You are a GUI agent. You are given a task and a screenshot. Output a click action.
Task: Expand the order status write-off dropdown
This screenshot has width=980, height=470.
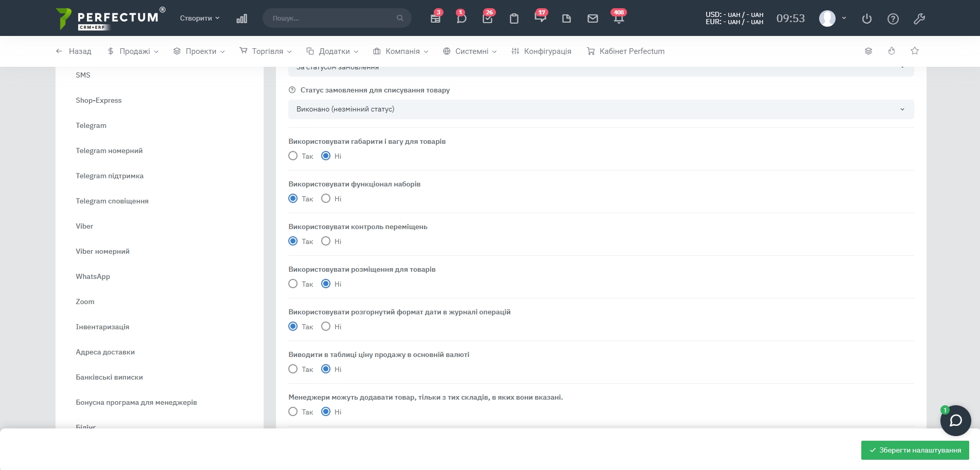click(x=600, y=109)
